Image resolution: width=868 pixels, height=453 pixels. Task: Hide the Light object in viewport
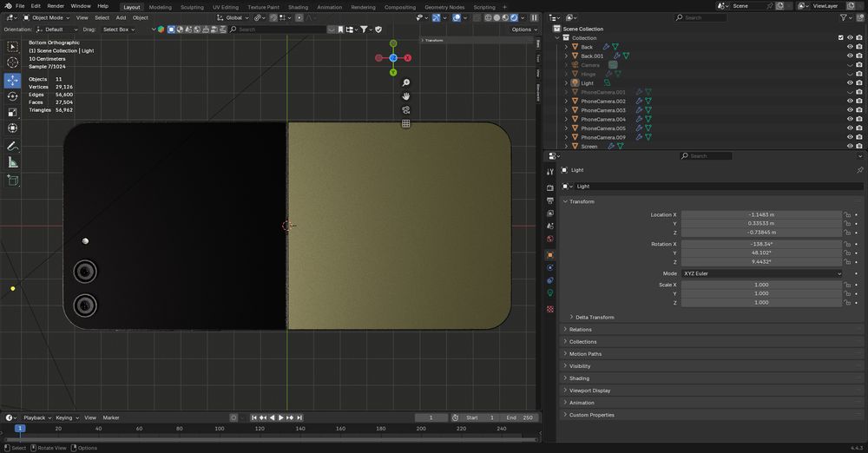point(850,83)
